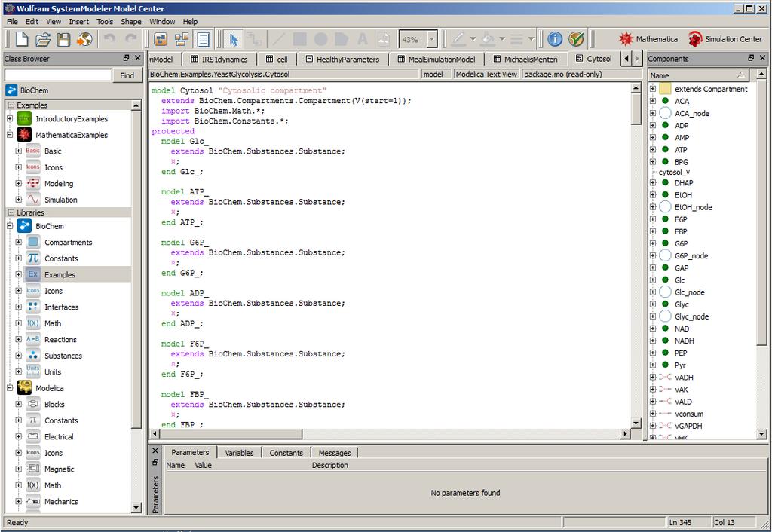Click the blue information icon

[x=555, y=39]
